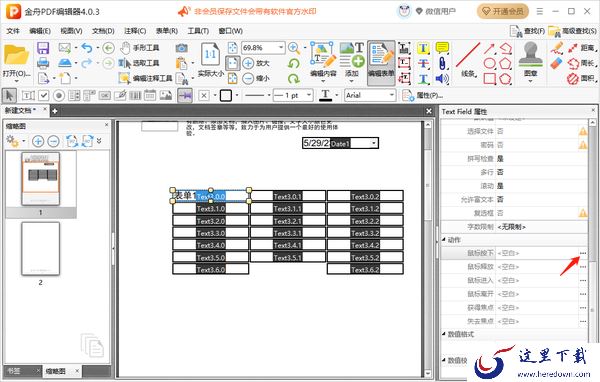600x382 pixels.
Task: Collapse the 动作 actions section
Action: point(444,240)
